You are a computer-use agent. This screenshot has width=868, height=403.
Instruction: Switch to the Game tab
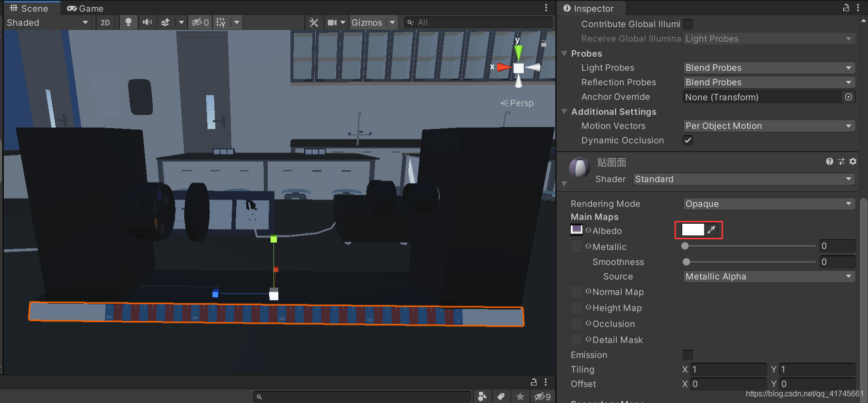click(85, 8)
